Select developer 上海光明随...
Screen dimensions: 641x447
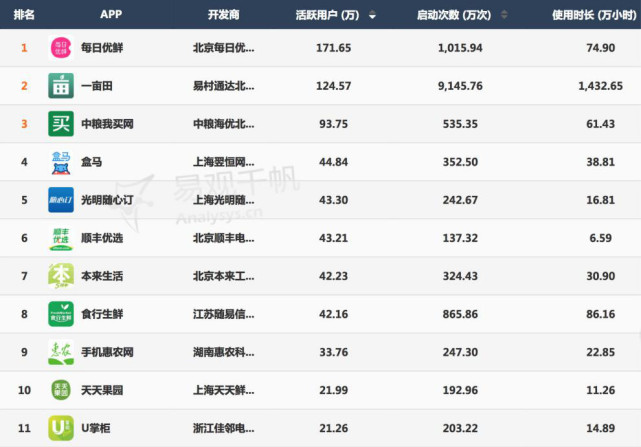(x=224, y=200)
